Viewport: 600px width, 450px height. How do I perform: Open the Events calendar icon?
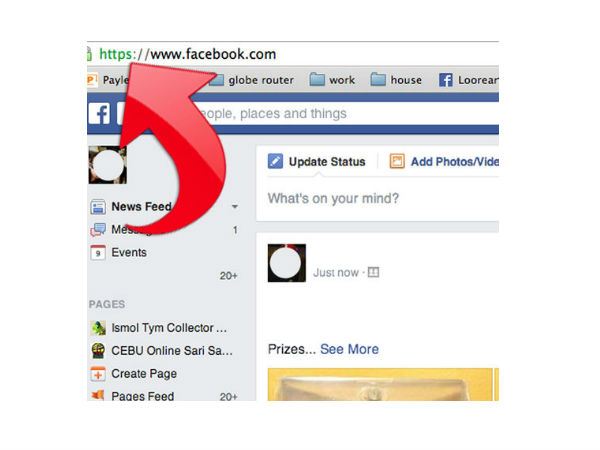coord(98,253)
